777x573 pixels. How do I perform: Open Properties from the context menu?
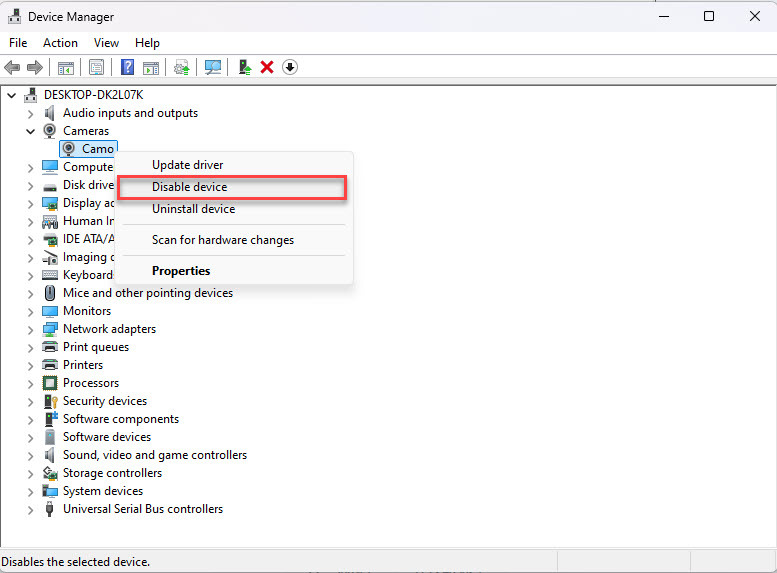(x=181, y=271)
